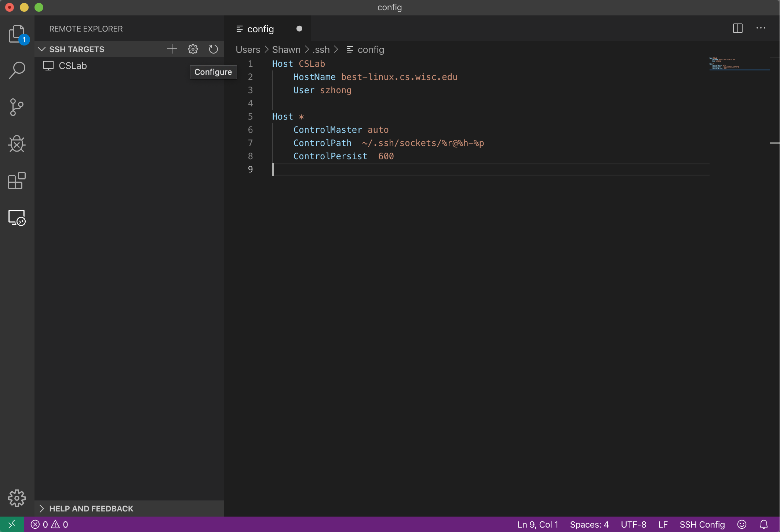Open the Search view icon

point(17,70)
